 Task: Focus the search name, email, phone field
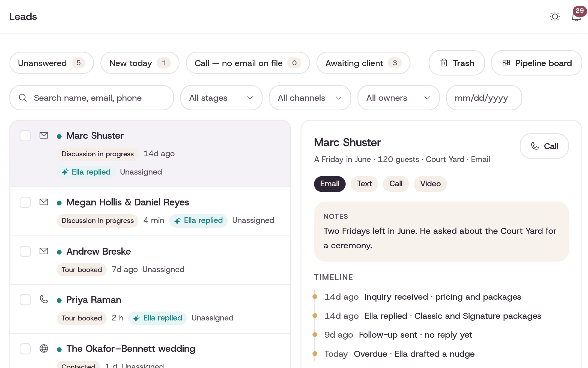tap(92, 98)
